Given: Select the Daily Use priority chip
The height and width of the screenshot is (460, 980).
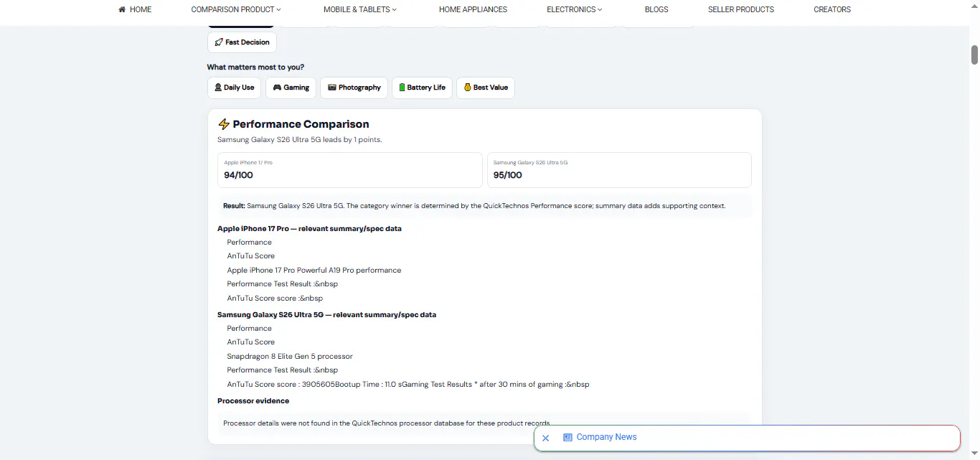Looking at the screenshot, I should point(234,88).
